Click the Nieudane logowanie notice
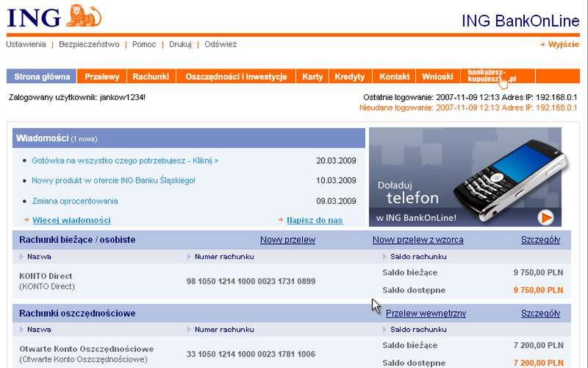 pyautogui.click(x=468, y=107)
